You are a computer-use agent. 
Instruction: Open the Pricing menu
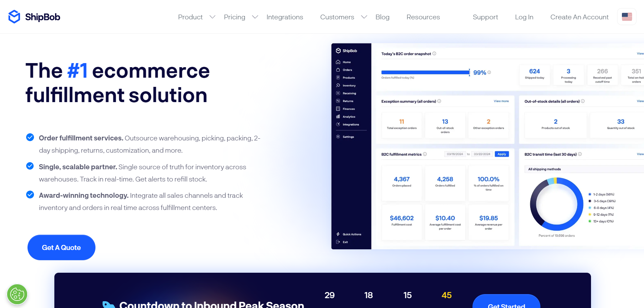click(x=234, y=17)
